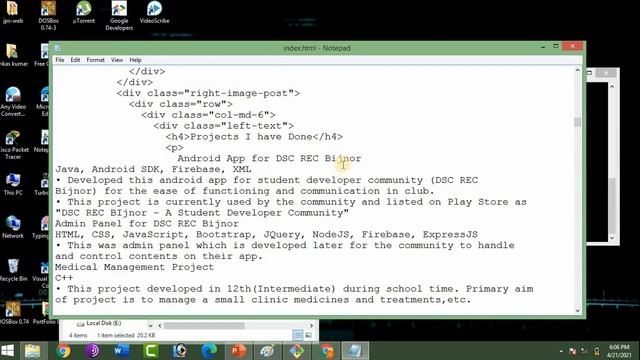The height and width of the screenshot is (360, 640).
Task: Switch to Notepad taskbar button
Action: 356,351
